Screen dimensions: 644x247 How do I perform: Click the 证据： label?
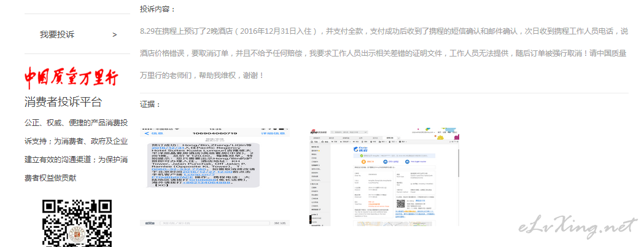150,104
